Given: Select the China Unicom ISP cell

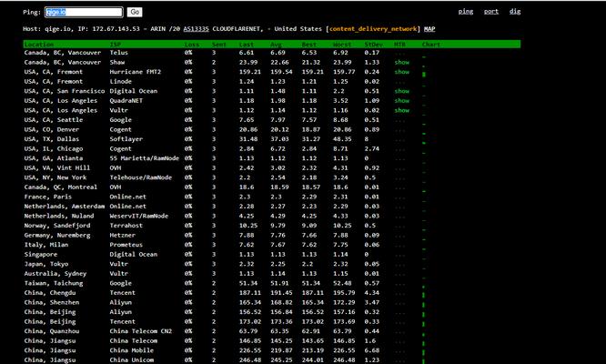Looking at the screenshot, I should pos(131,360).
